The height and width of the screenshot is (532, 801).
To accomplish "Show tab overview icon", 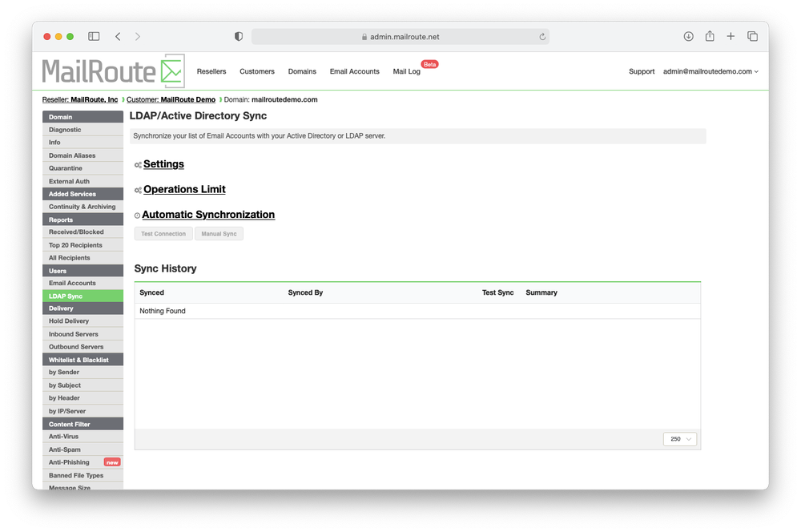I will pos(752,36).
